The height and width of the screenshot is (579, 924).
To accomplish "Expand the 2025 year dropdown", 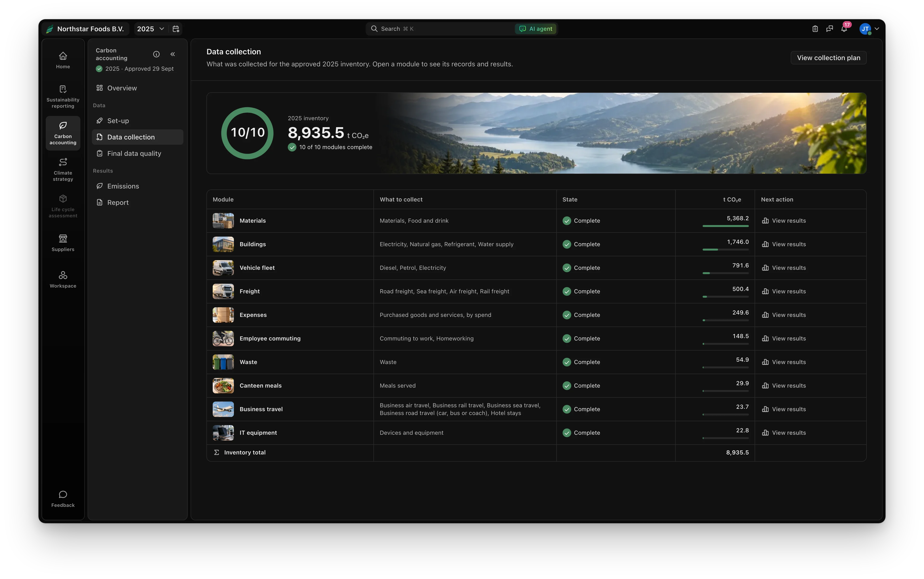I will pos(151,29).
